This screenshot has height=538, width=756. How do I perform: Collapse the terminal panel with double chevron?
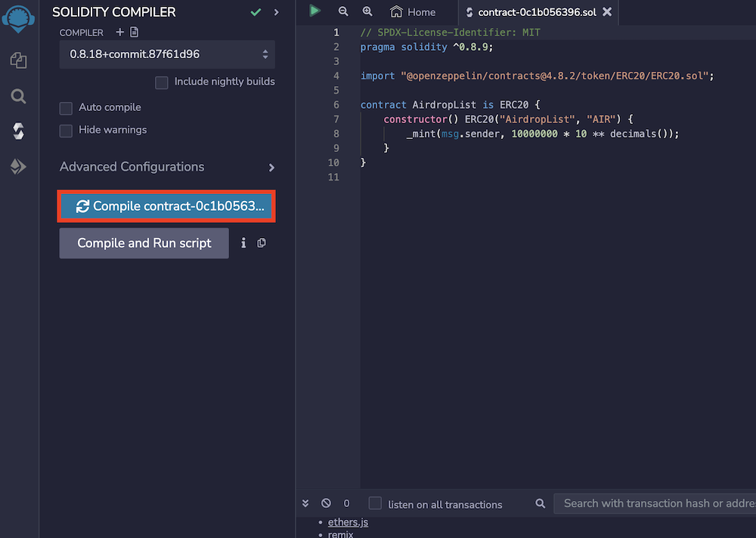305,503
